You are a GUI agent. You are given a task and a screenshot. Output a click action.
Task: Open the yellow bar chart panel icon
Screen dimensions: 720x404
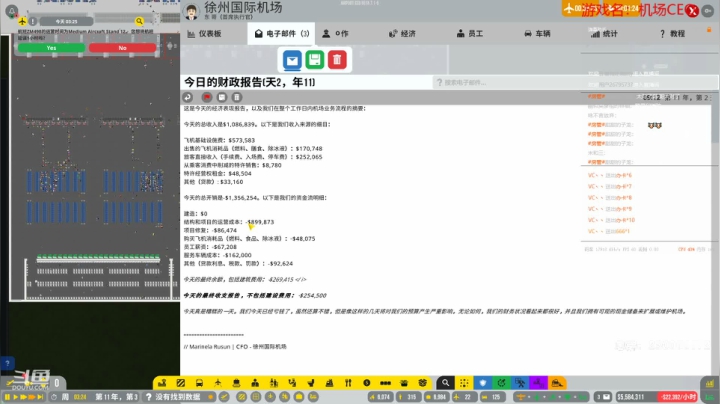point(709,383)
